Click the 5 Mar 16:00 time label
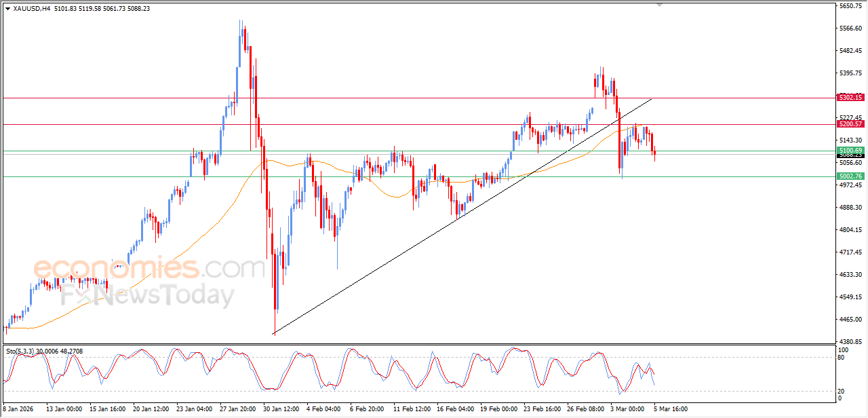 point(670,409)
